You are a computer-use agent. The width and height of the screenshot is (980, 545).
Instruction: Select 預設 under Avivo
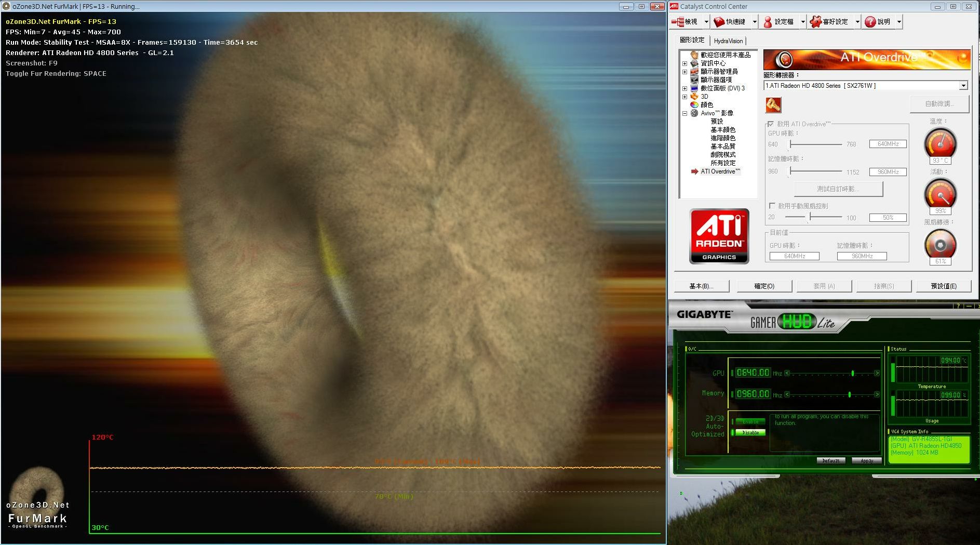717,121
